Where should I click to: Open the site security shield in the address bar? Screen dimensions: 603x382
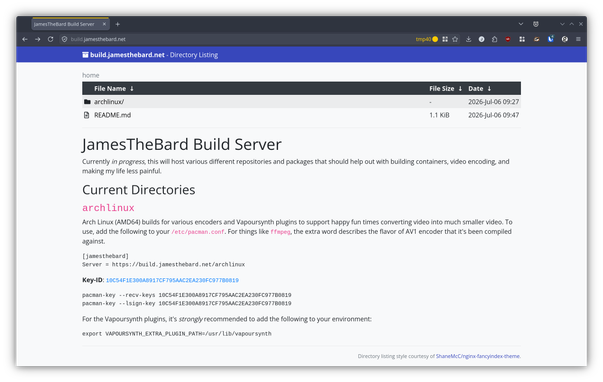[x=65, y=39]
